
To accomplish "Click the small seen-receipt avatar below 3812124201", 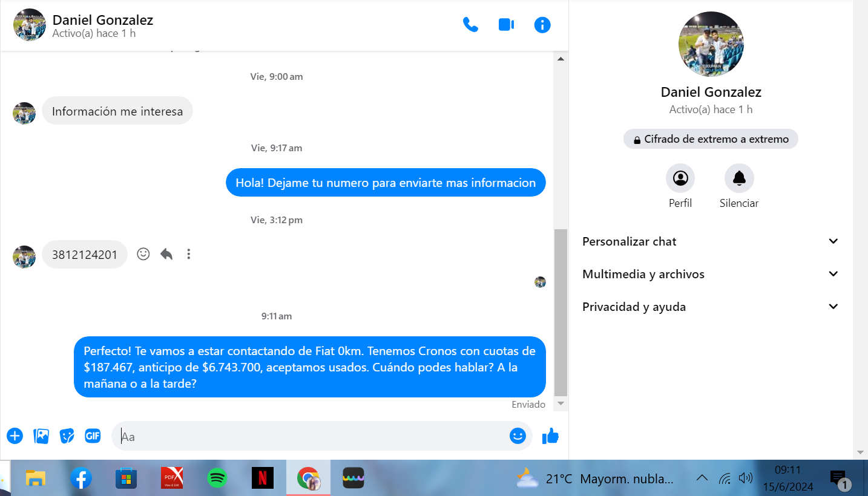I will [541, 282].
